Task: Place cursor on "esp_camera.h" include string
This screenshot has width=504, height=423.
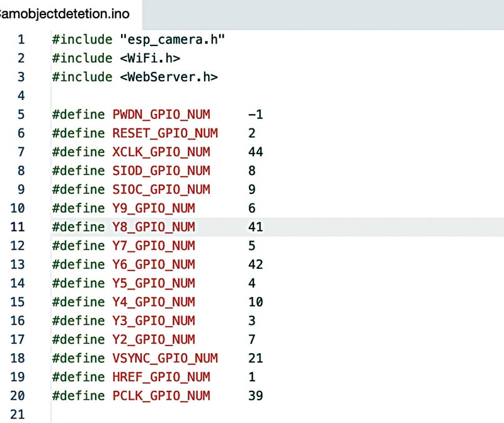Action: pos(173,40)
